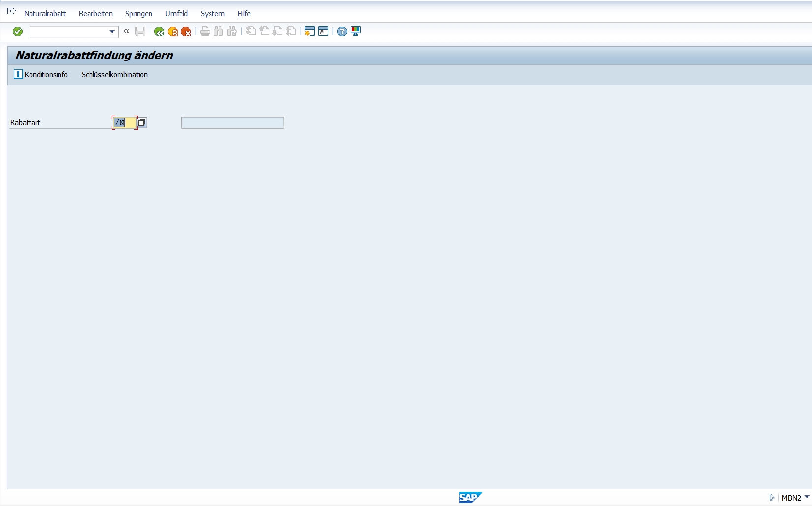Click the green Enter checkmark icon

click(x=18, y=31)
